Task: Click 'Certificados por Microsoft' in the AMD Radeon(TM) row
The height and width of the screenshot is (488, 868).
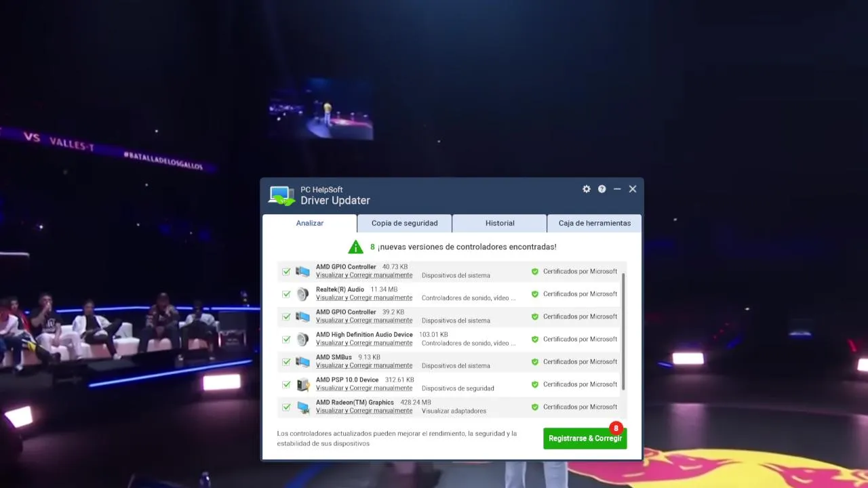Action: coord(580,407)
